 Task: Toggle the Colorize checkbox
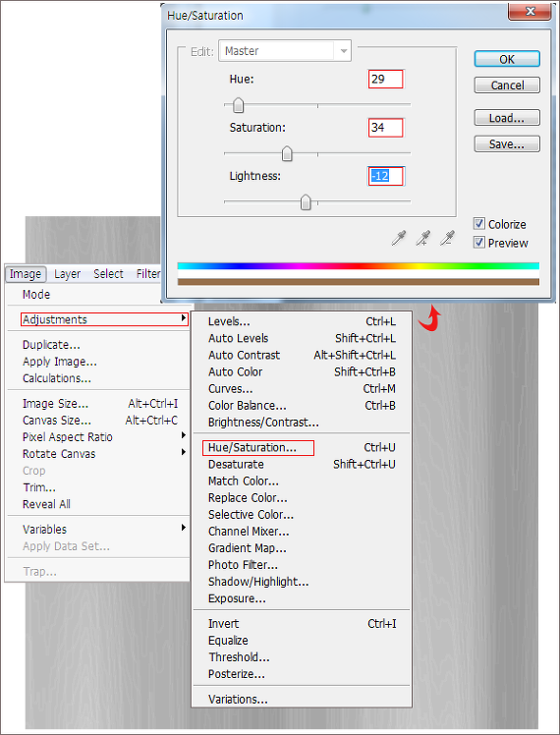click(x=478, y=224)
